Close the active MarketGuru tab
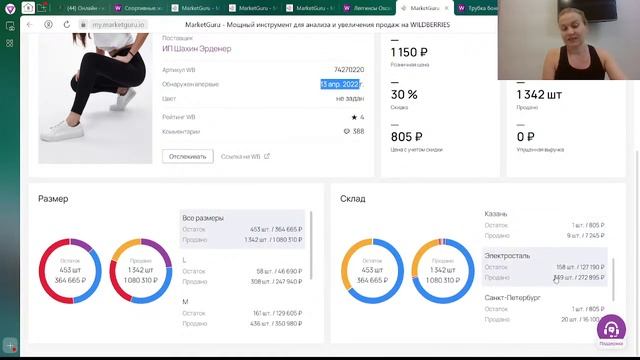This screenshot has width=640, height=360. (x=447, y=8)
